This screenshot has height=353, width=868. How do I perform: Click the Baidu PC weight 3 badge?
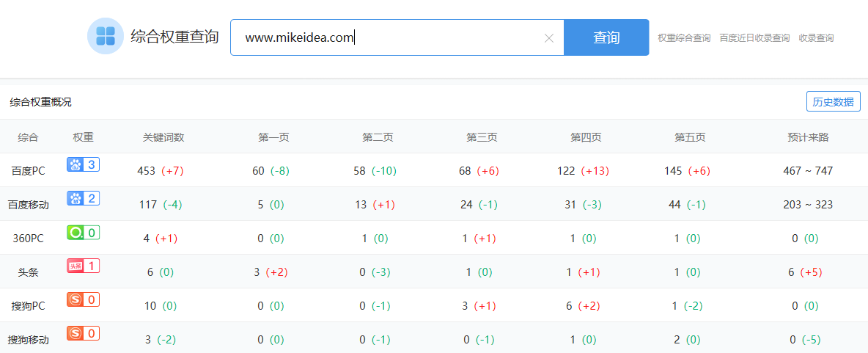(x=83, y=164)
